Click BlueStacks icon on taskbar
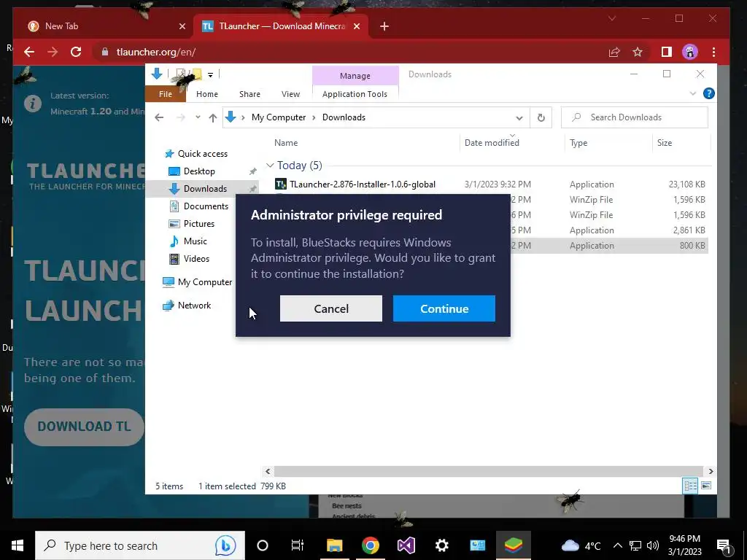This screenshot has width=747, height=560. point(514,545)
